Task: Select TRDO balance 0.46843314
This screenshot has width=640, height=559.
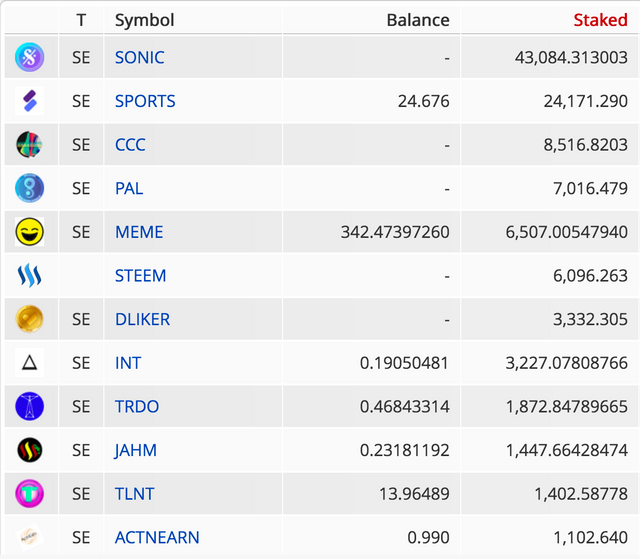Action: 404,407
